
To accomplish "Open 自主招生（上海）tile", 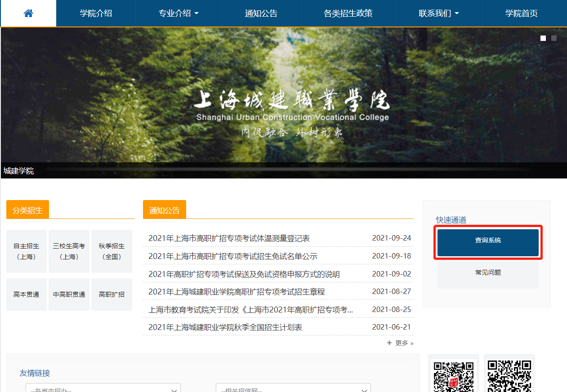I will (27, 251).
